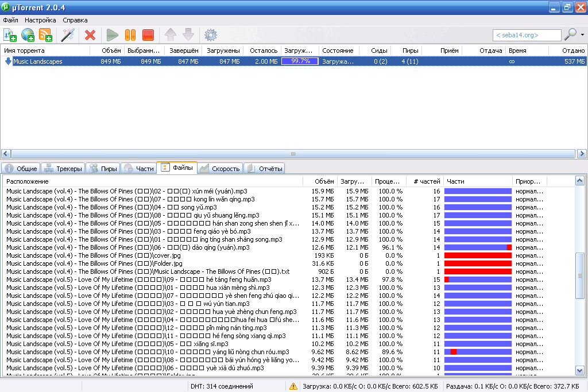Sort files by Расположение column header
Screen dimensions: 588x392
click(x=153, y=181)
